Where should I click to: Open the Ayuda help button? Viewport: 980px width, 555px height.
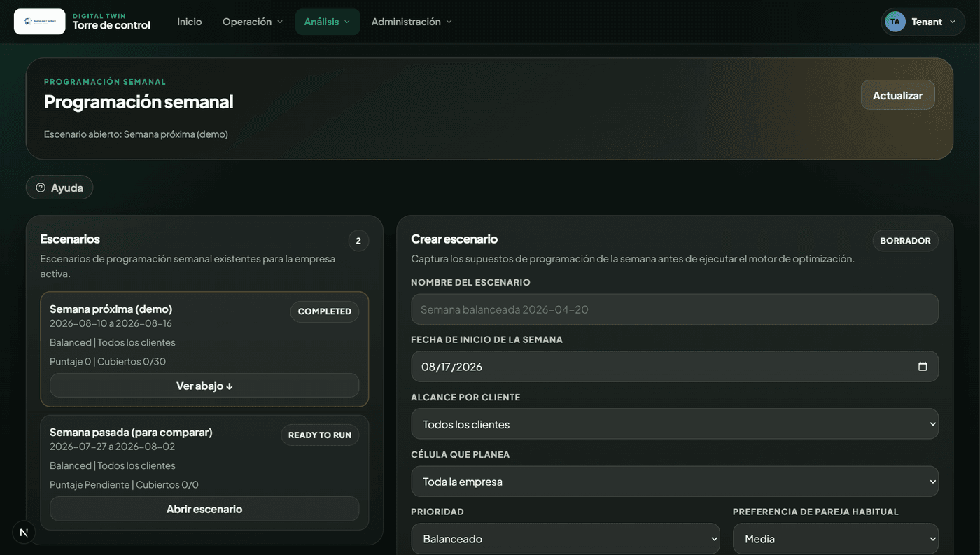pos(59,188)
